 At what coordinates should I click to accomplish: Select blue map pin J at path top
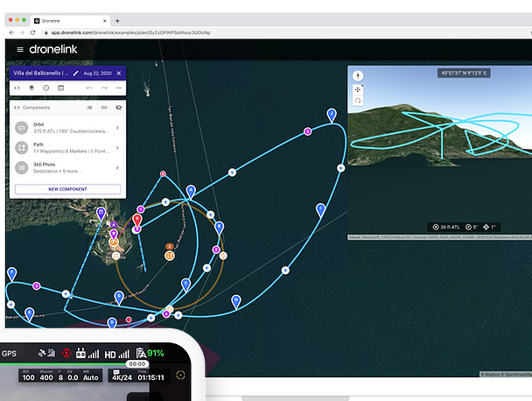[332, 115]
